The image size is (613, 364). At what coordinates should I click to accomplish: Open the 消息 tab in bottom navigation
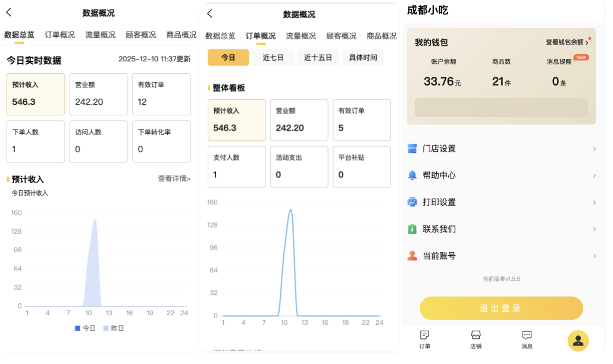point(527,340)
